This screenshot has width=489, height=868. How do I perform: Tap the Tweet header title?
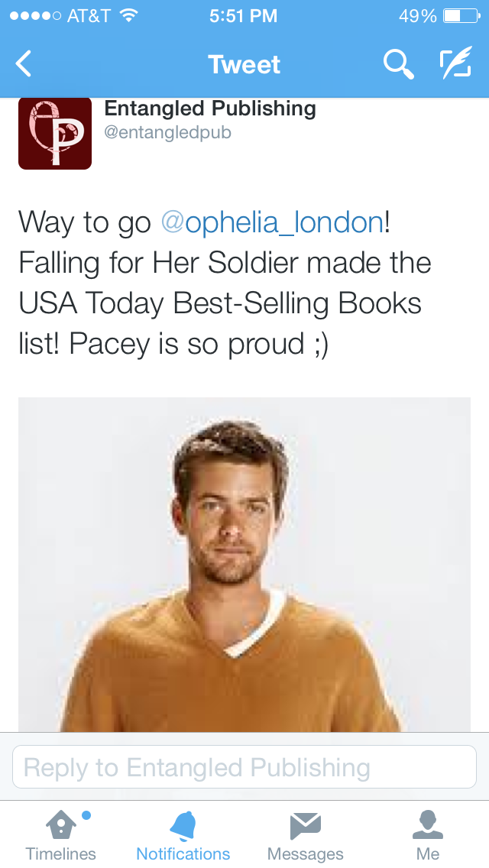coord(244,64)
